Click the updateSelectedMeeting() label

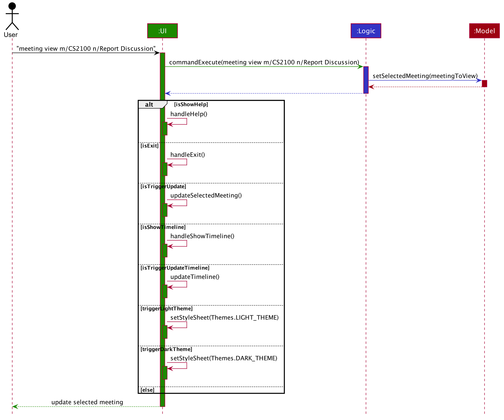coord(206,195)
